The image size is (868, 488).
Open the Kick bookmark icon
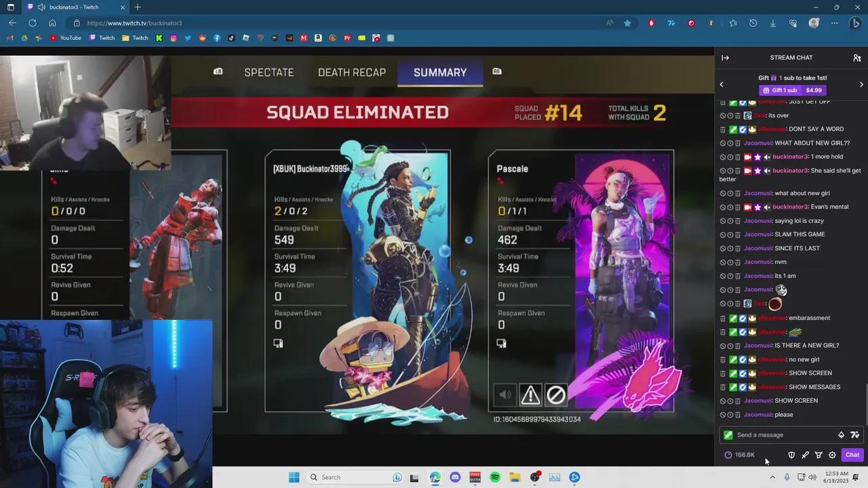pos(159,38)
